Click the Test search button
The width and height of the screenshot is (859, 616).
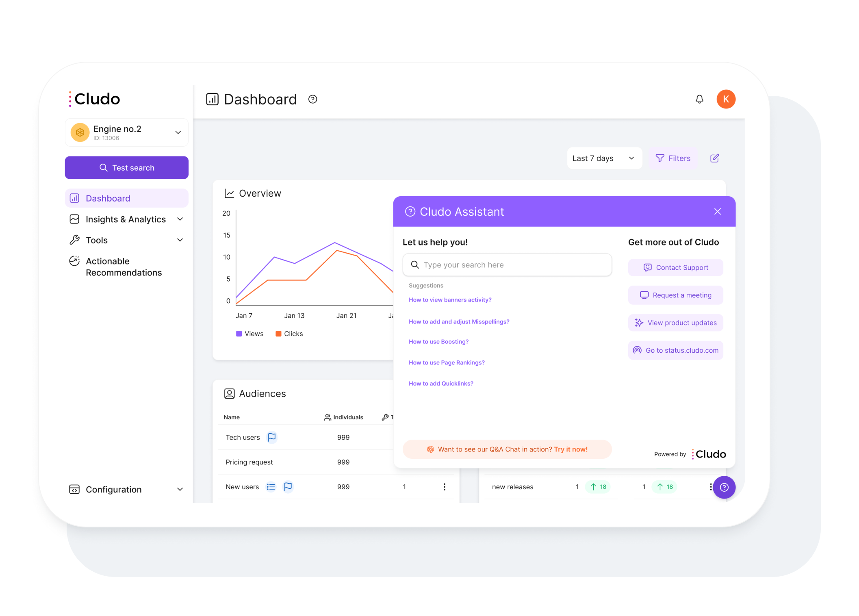(x=126, y=168)
